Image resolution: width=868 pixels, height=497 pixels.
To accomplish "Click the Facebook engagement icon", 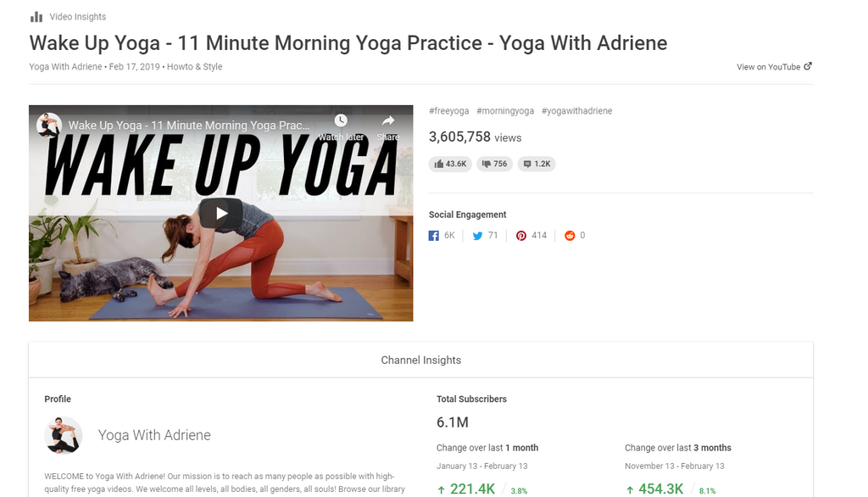I will [434, 236].
